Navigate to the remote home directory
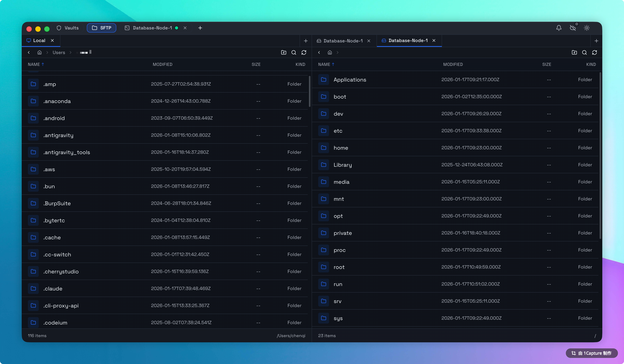This screenshot has height=364, width=624. point(330,52)
